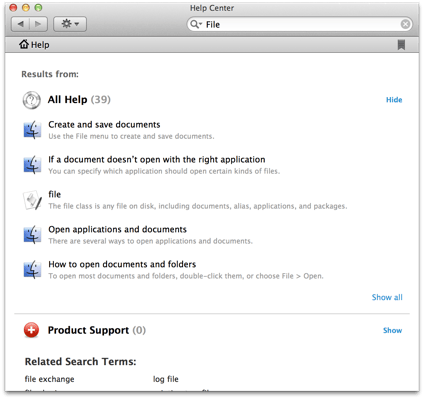The height and width of the screenshot is (399, 424).
Task: Click description 'You can specify which application'
Action: point(164,171)
